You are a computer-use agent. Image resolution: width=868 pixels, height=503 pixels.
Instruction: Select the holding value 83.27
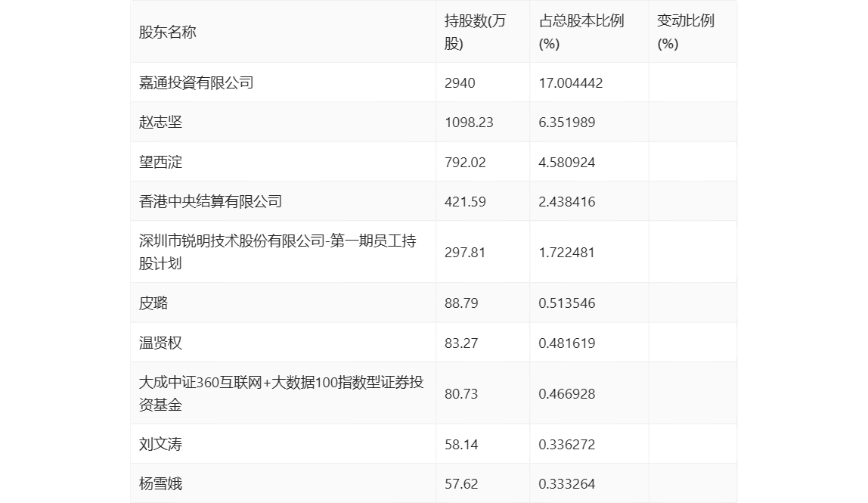click(x=461, y=343)
